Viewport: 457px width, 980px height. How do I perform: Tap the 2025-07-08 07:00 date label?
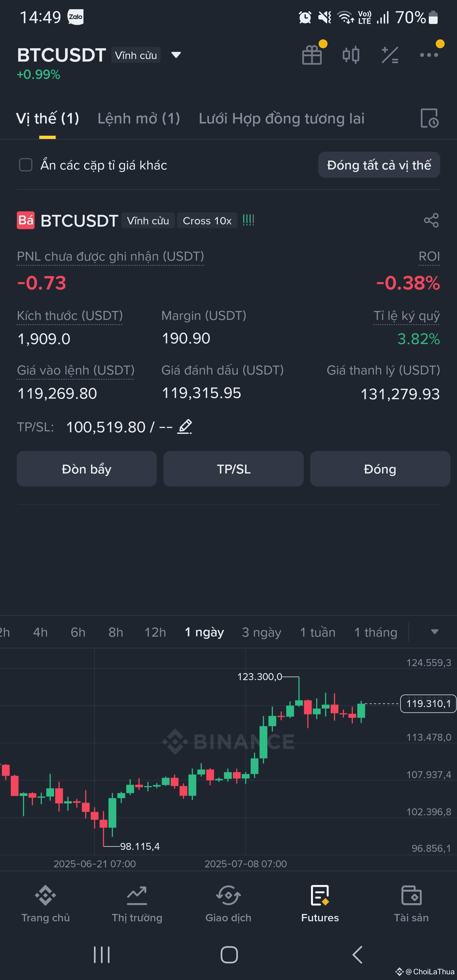coord(246,864)
